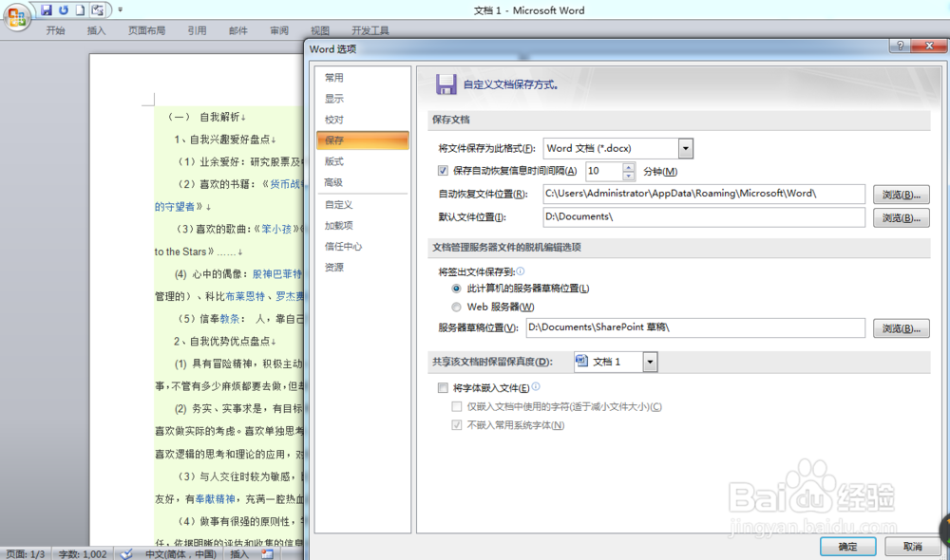The image size is (950, 560).
Task: Select 资源 category in Word Options
Action: tap(362, 268)
